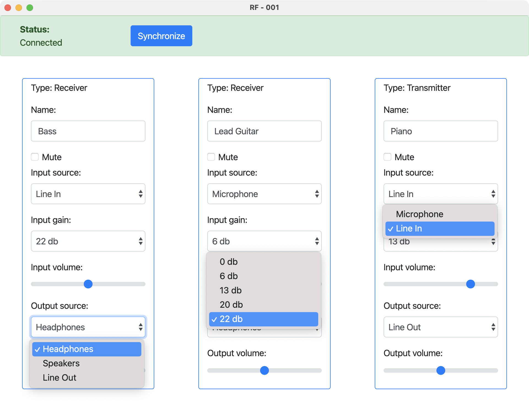Open Piano Line Out output dropdown
Screen dimensions: 529x420
[x=441, y=327]
